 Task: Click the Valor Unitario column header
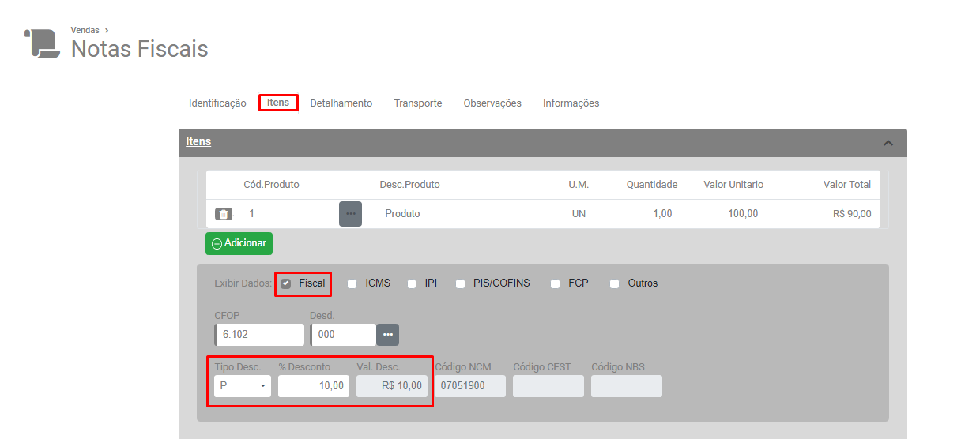coord(733,185)
